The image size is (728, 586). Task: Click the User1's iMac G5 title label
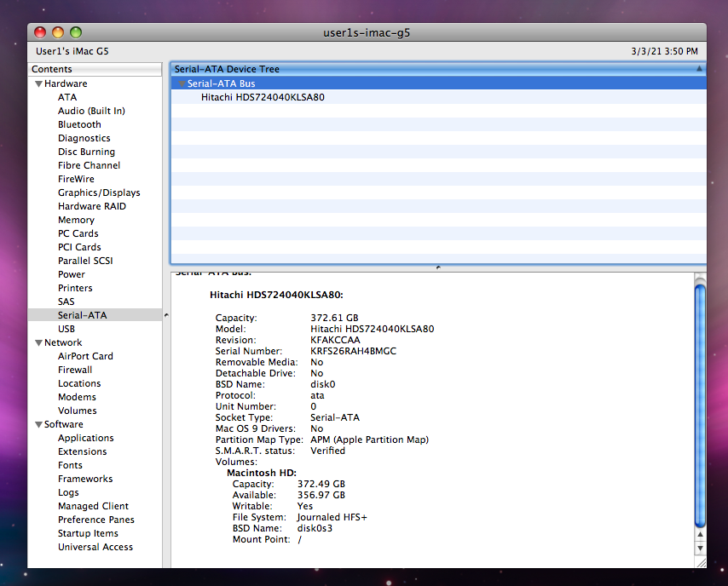click(72, 51)
